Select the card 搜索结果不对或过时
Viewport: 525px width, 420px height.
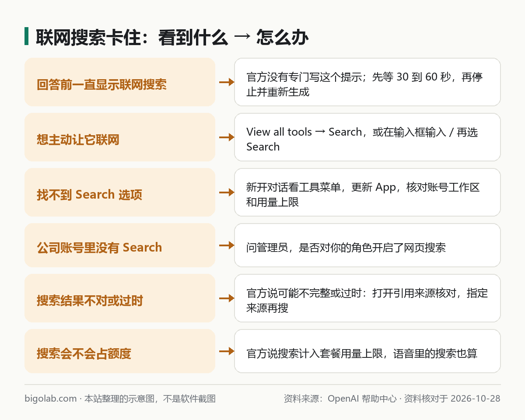120,298
